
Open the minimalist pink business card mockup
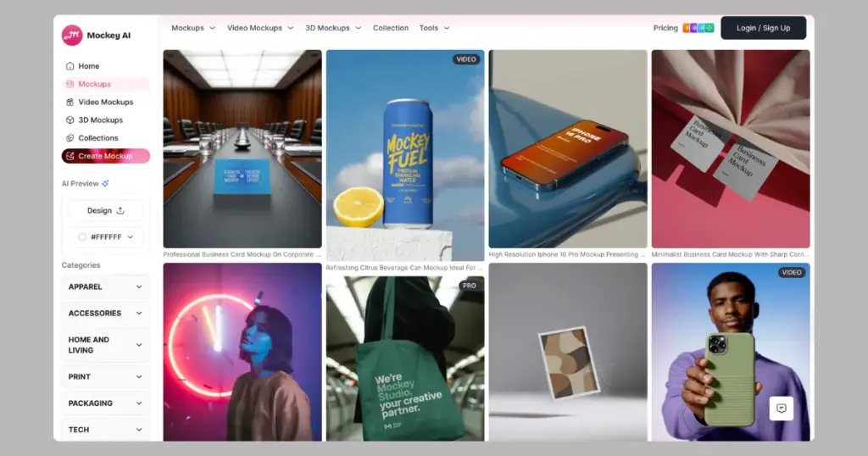pos(730,149)
